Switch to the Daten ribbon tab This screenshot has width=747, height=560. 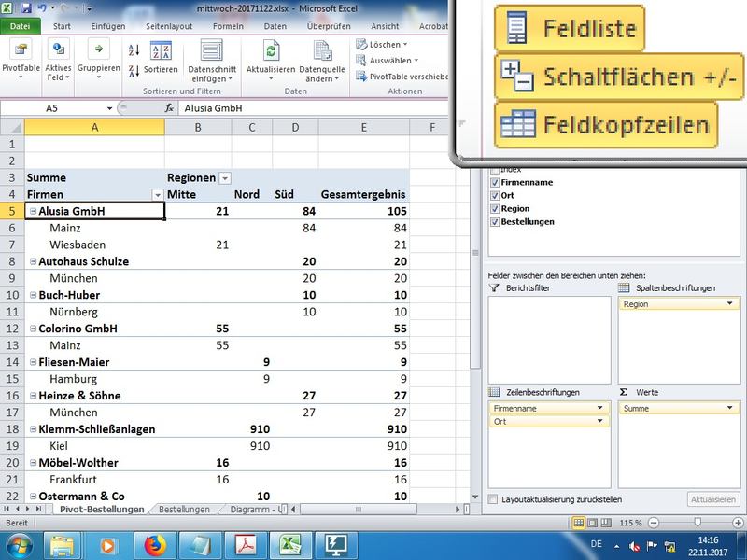[x=275, y=26]
